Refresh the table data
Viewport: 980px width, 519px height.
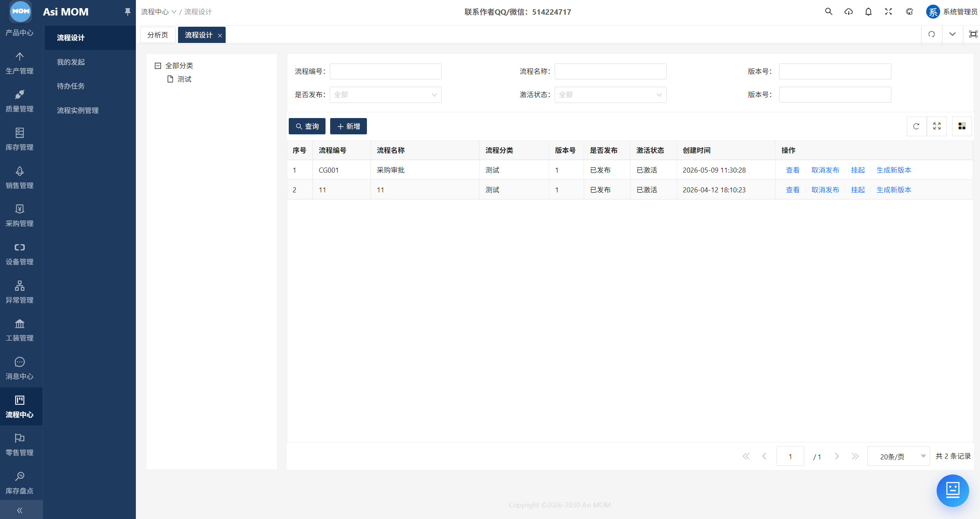click(916, 126)
